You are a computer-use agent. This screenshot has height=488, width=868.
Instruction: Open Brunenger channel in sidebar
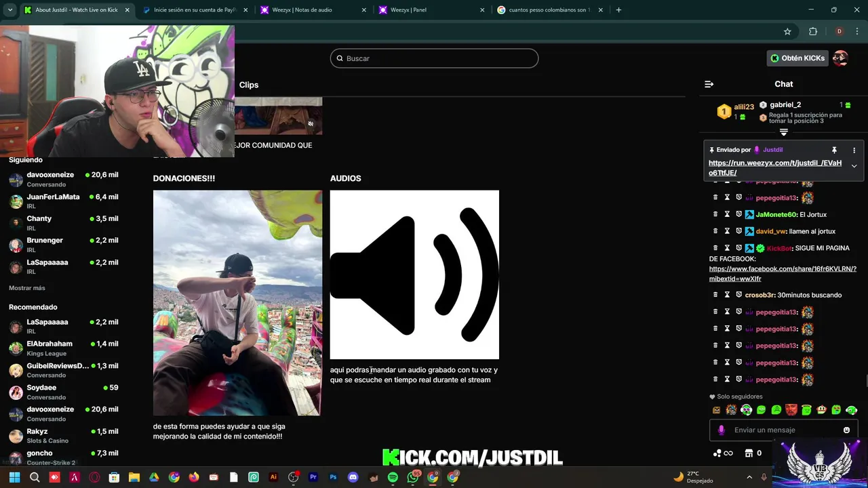click(x=64, y=245)
